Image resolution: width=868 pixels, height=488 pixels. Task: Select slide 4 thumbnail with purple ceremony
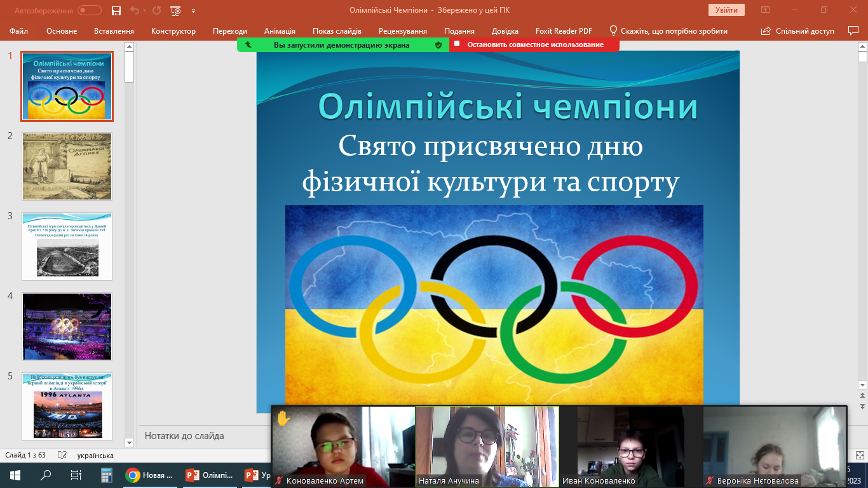[x=67, y=327]
